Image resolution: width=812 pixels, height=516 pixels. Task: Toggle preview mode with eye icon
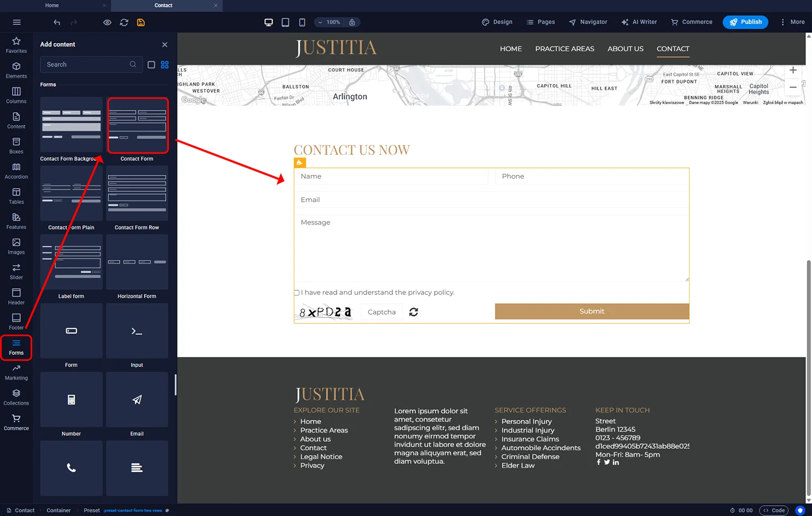pyautogui.click(x=107, y=22)
